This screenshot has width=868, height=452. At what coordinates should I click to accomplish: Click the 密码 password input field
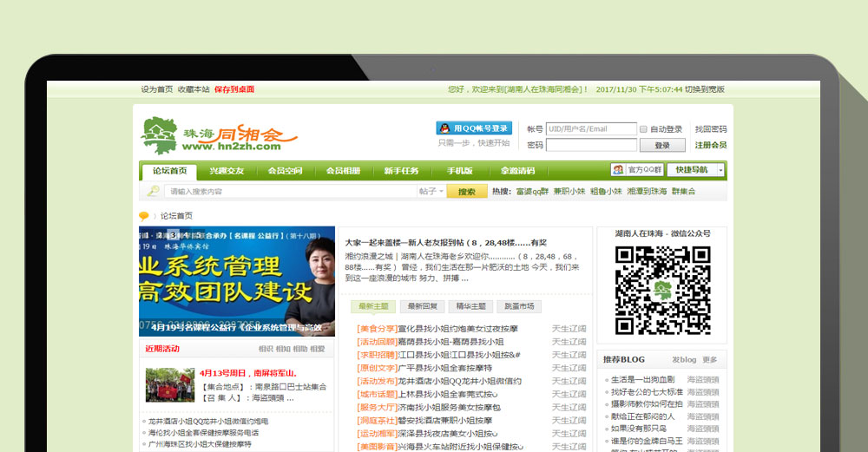[591, 145]
